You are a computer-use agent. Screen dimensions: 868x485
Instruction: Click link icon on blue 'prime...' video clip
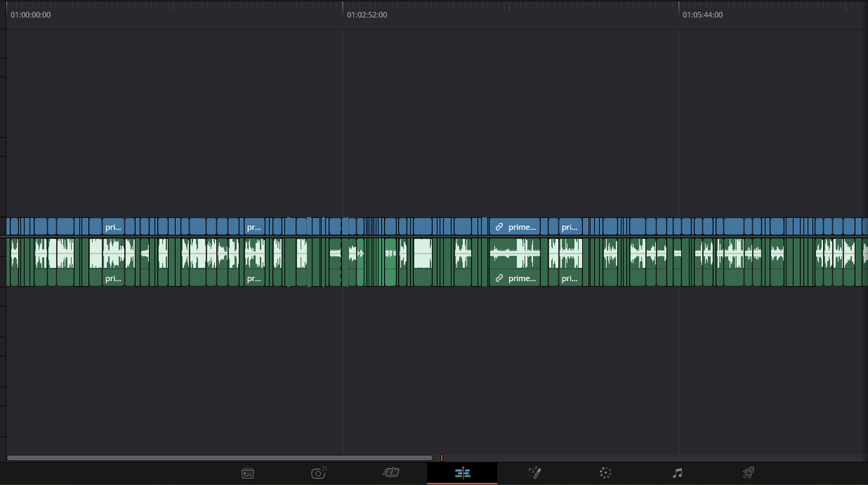(499, 227)
